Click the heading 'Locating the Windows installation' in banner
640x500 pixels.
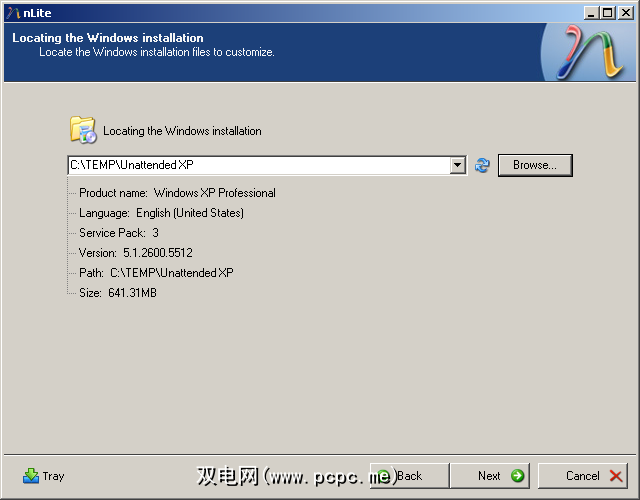(x=108, y=38)
